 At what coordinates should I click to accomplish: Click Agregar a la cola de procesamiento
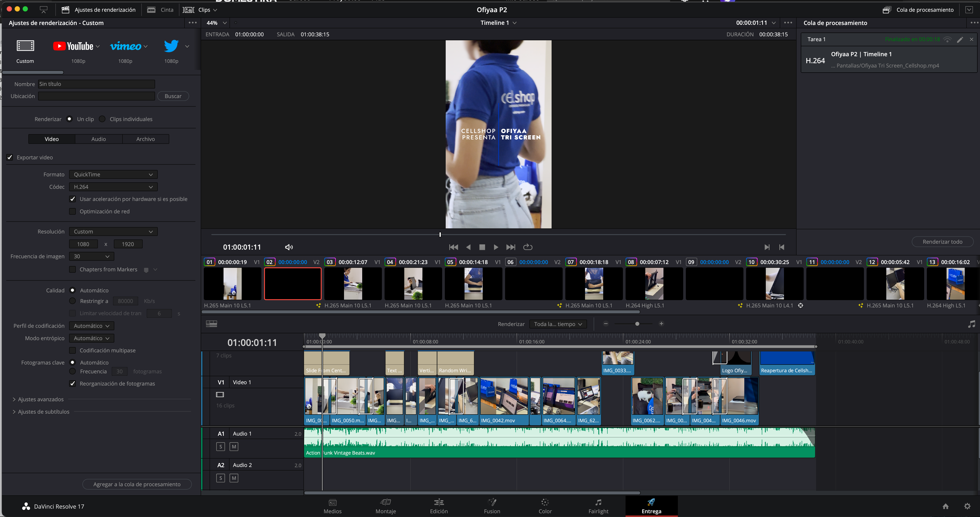[137, 484]
